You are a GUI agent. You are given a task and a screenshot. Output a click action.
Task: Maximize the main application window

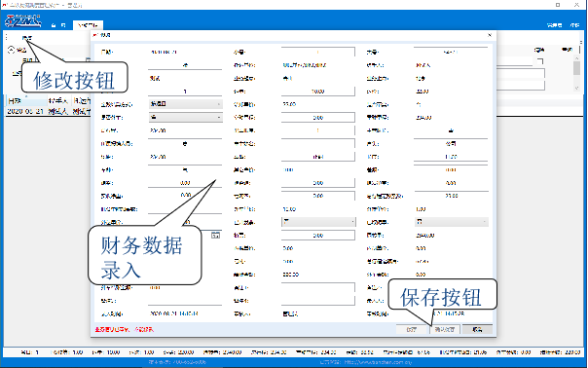(x=558, y=5)
